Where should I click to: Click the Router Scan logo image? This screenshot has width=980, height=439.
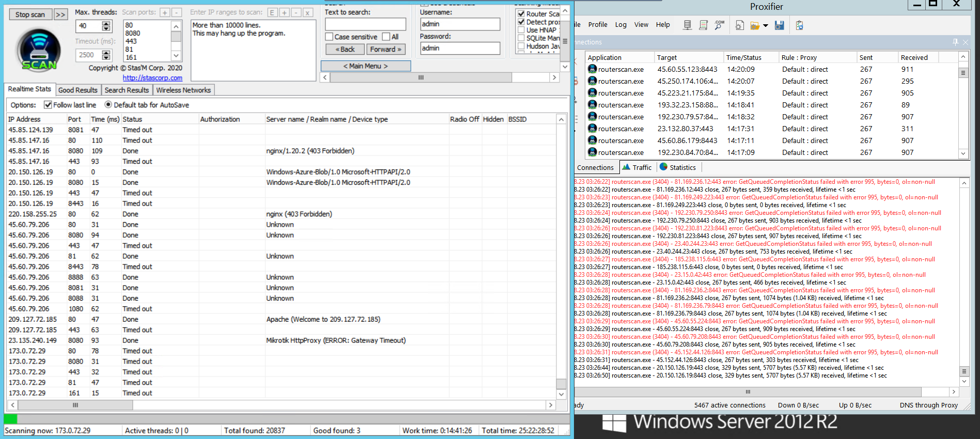pyautogui.click(x=39, y=50)
